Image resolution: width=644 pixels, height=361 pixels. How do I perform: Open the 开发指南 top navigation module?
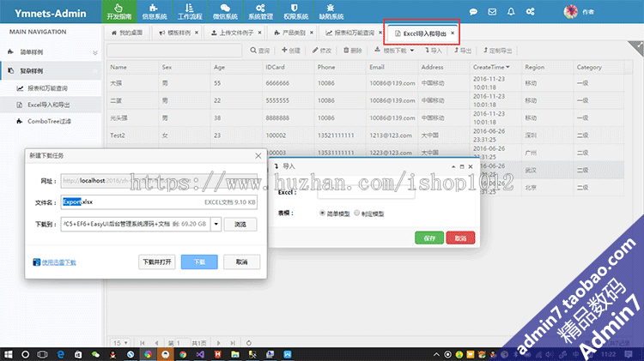coord(119,11)
